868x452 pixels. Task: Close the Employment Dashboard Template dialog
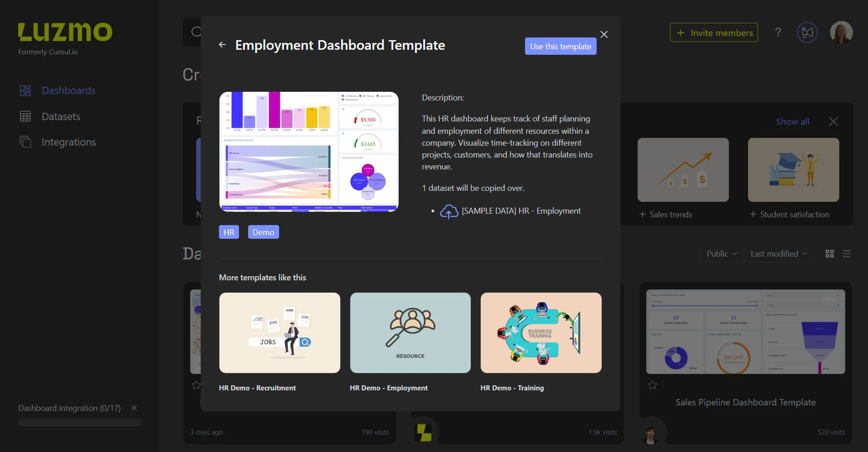coord(604,35)
